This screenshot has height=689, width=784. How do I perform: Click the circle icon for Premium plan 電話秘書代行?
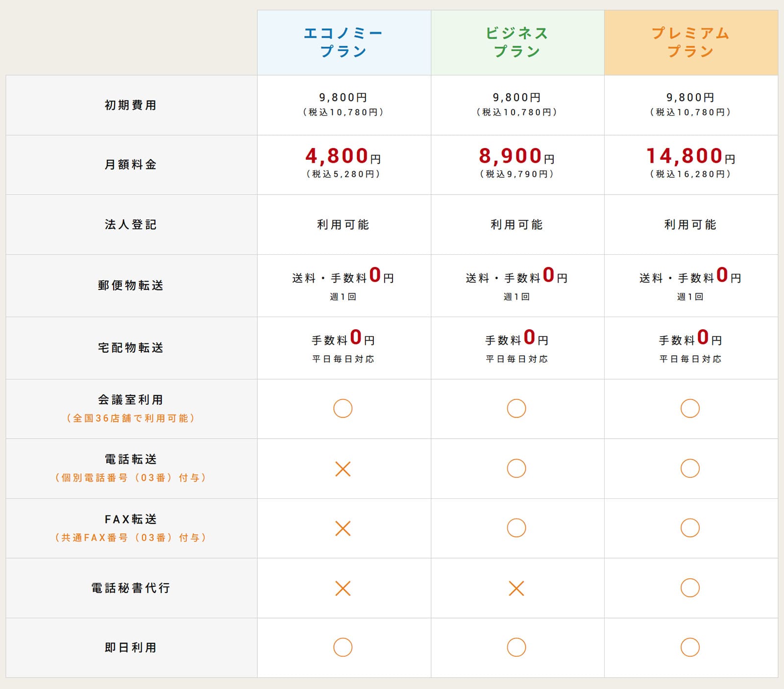[690, 588]
